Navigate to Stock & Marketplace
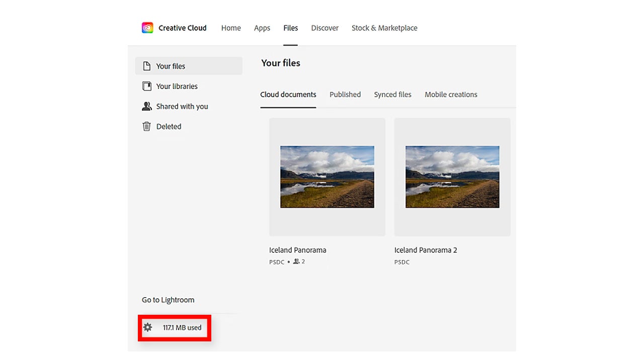The height and width of the screenshot is (362, 644). [384, 28]
